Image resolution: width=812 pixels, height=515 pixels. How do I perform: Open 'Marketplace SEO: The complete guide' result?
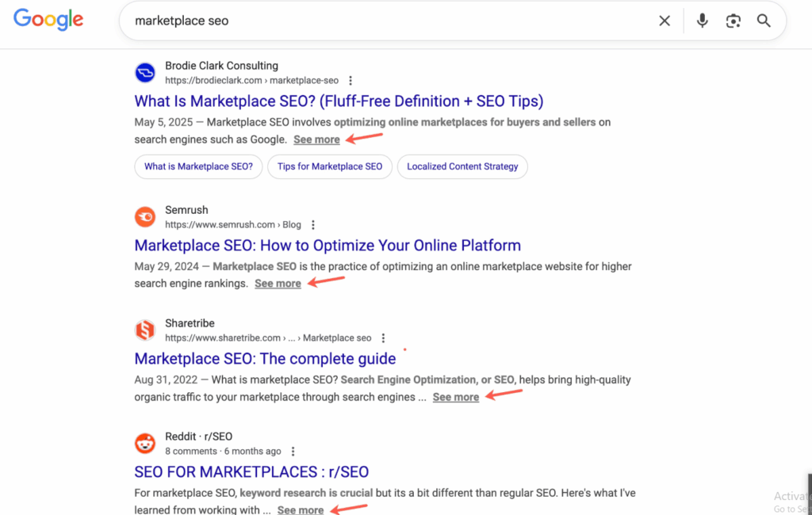(x=265, y=359)
